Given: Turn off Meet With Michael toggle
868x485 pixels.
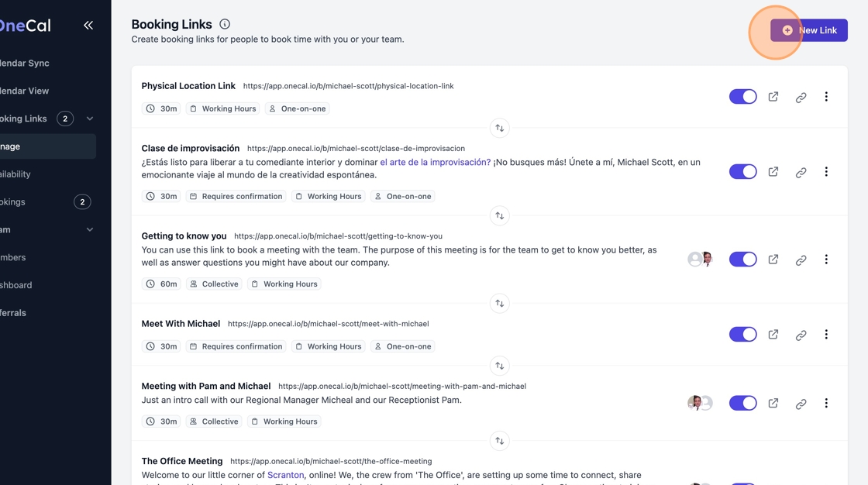Looking at the screenshot, I should [742, 335].
